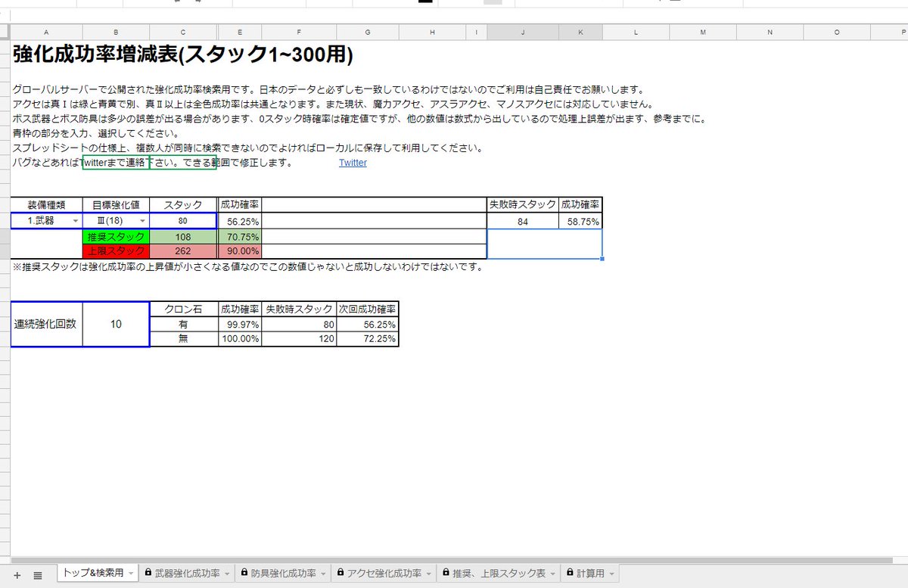Open the all sheets list icon

tap(38, 575)
